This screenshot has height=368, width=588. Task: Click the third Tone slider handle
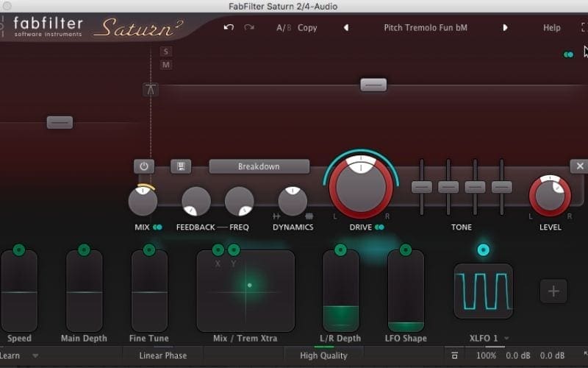click(475, 187)
